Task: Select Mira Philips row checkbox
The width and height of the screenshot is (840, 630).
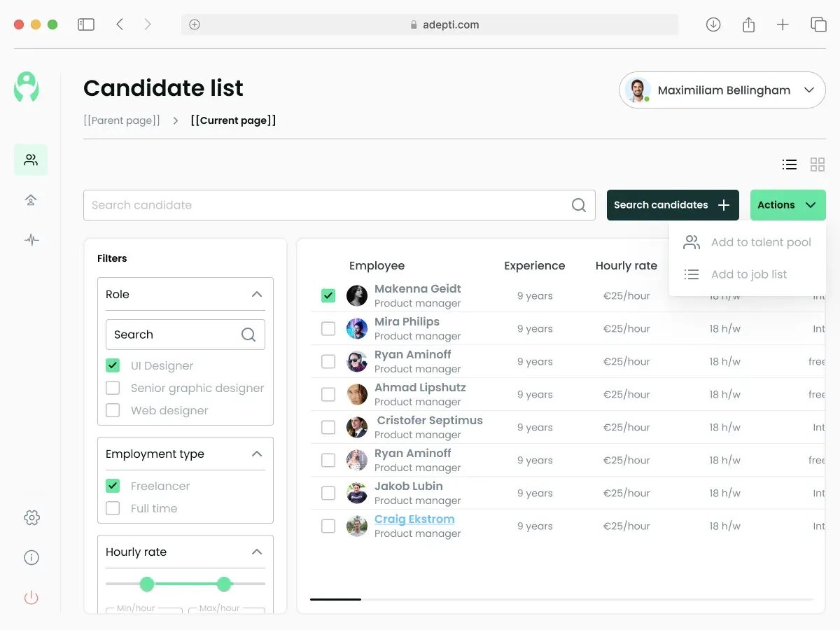Action: click(x=328, y=328)
